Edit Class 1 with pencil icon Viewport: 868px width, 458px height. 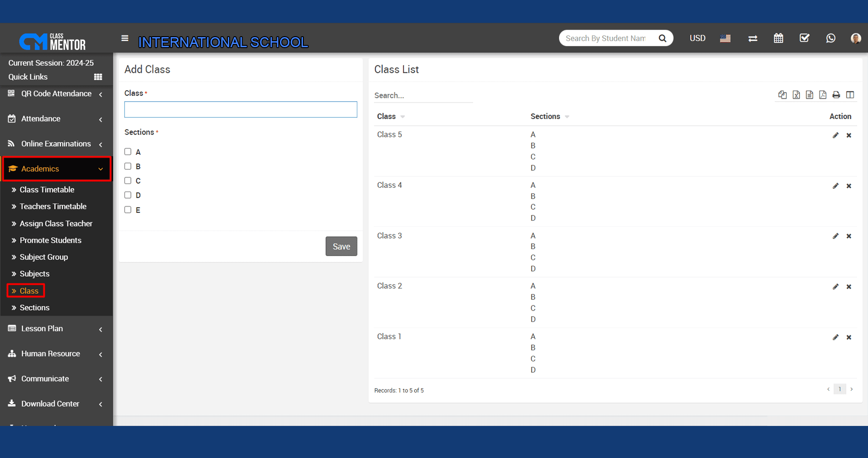pyautogui.click(x=836, y=338)
